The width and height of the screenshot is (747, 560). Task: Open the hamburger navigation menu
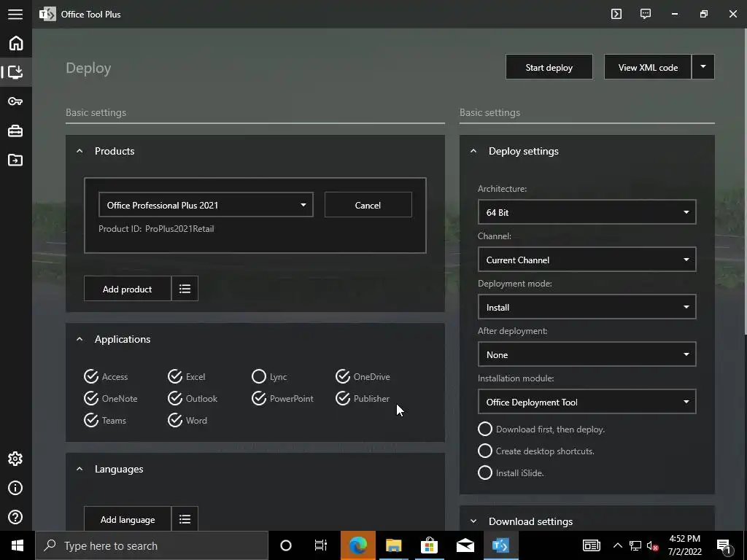pos(15,15)
